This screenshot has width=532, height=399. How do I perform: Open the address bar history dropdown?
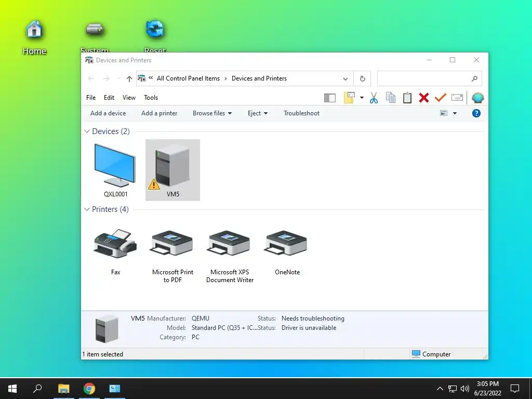345,79
